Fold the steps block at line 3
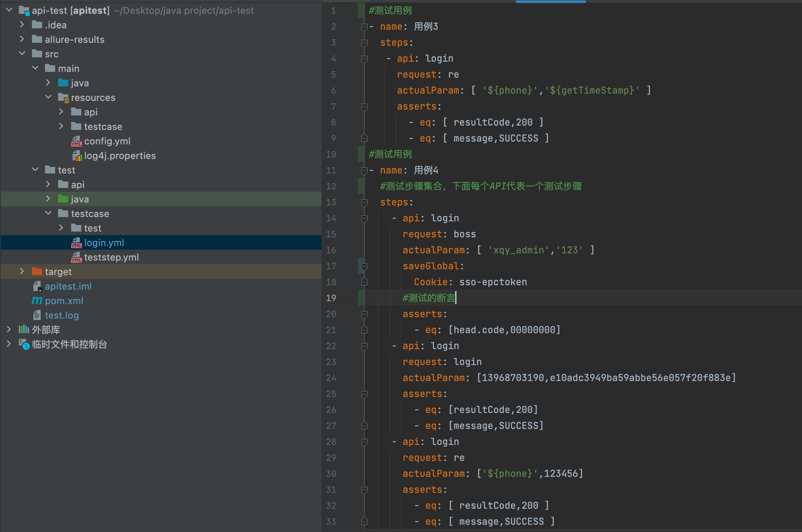Image resolution: width=802 pixels, height=532 pixels. [x=364, y=43]
